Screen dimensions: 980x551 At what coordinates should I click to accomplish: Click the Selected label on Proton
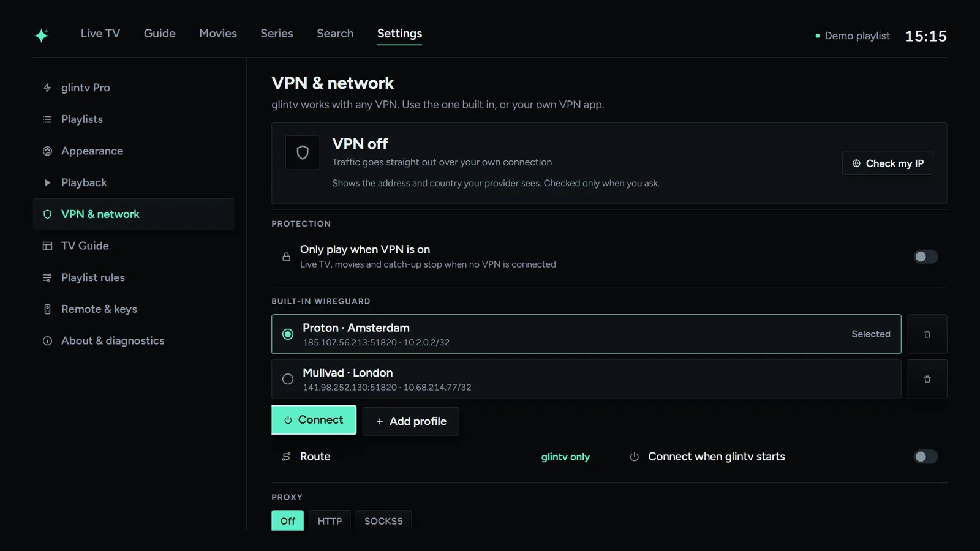pyautogui.click(x=870, y=334)
